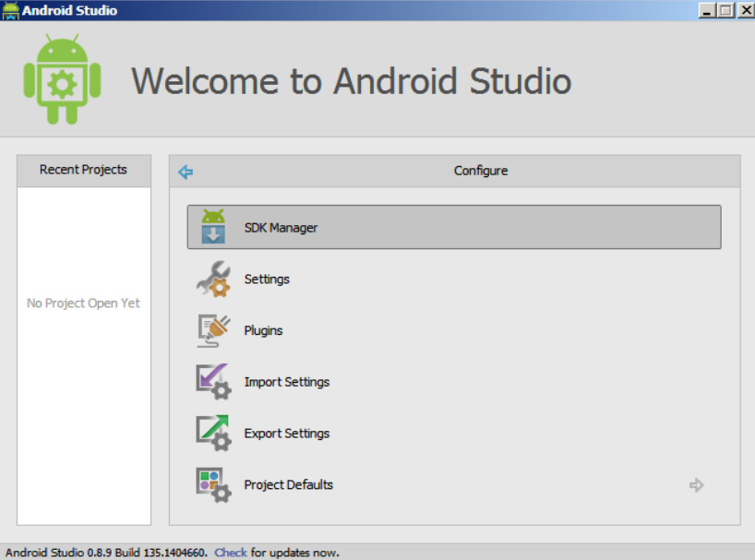This screenshot has width=755, height=560.
Task: Click the No Project Open Yet text
Action: 83,304
